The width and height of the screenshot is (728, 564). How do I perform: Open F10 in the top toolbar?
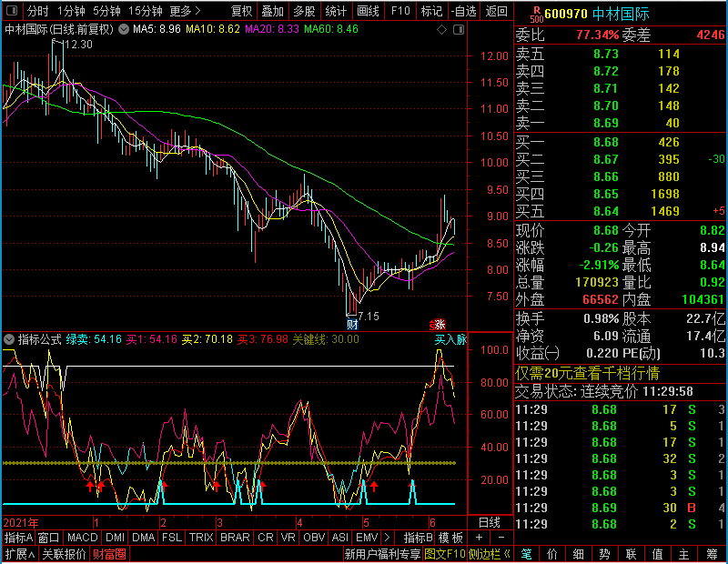(400, 11)
